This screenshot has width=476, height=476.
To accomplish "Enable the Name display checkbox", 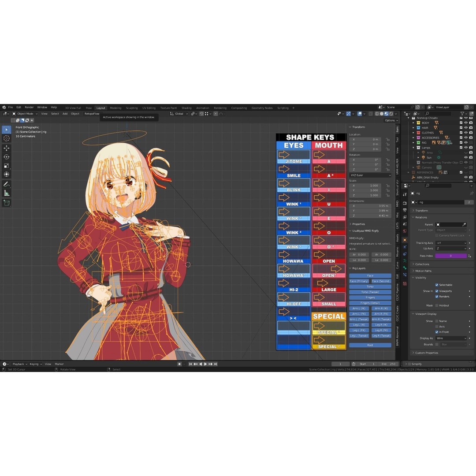I will [437, 321].
